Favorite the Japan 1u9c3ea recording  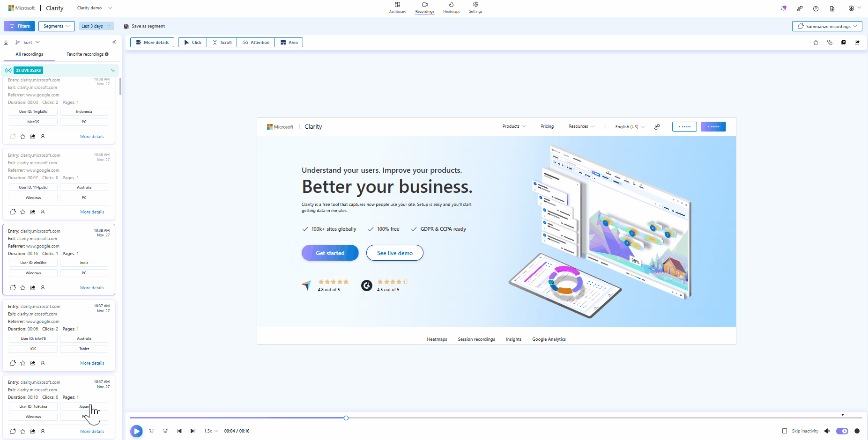coord(22,432)
